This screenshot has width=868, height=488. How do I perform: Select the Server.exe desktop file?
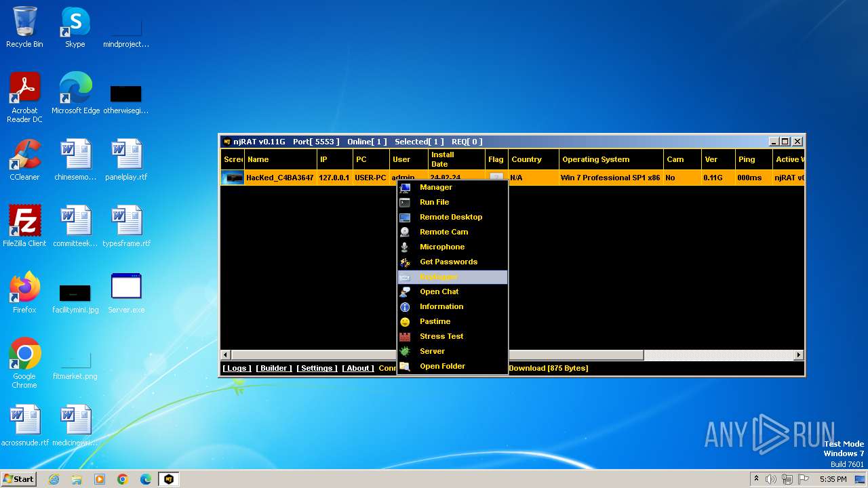126,293
